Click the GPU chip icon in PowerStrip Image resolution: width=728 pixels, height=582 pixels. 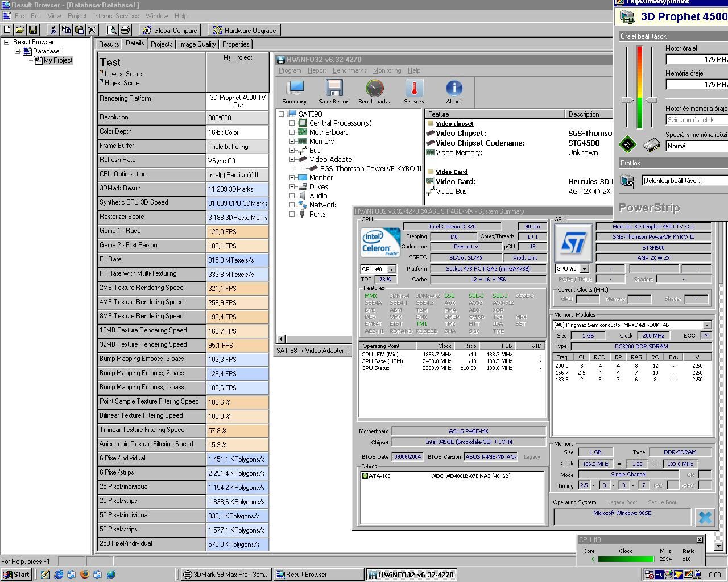[x=627, y=144]
